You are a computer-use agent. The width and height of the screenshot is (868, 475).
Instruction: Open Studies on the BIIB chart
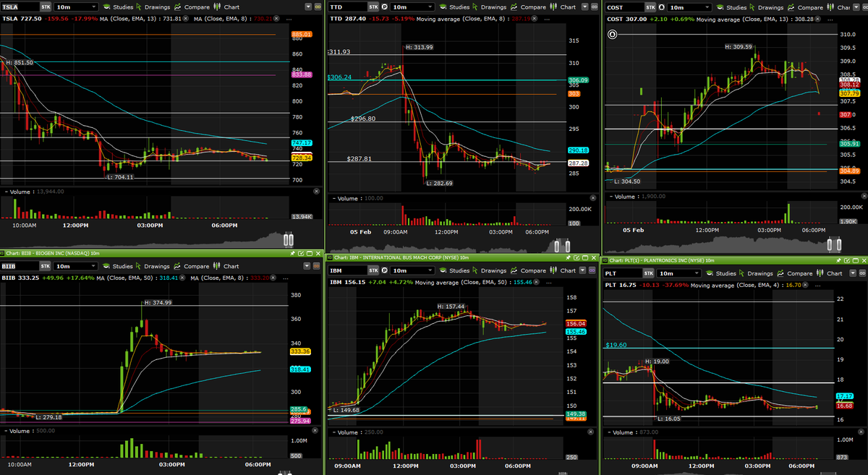pos(118,266)
